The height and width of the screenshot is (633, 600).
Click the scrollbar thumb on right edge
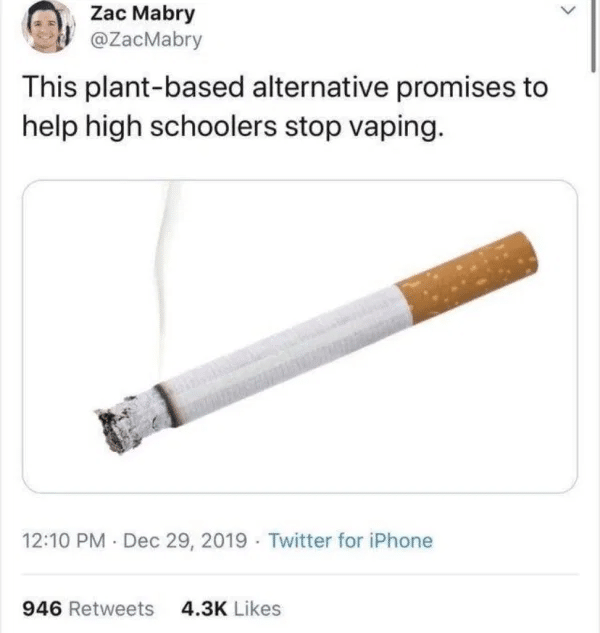[x=593, y=36]
